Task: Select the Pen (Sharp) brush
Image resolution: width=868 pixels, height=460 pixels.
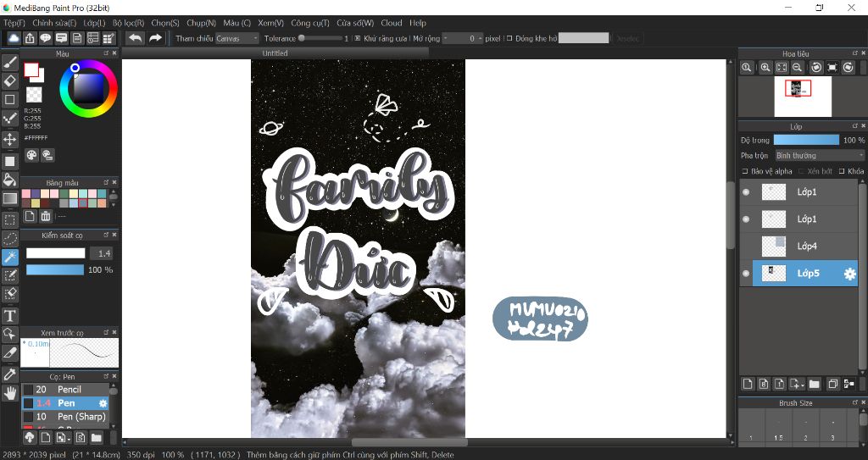Action: (65, 417)
